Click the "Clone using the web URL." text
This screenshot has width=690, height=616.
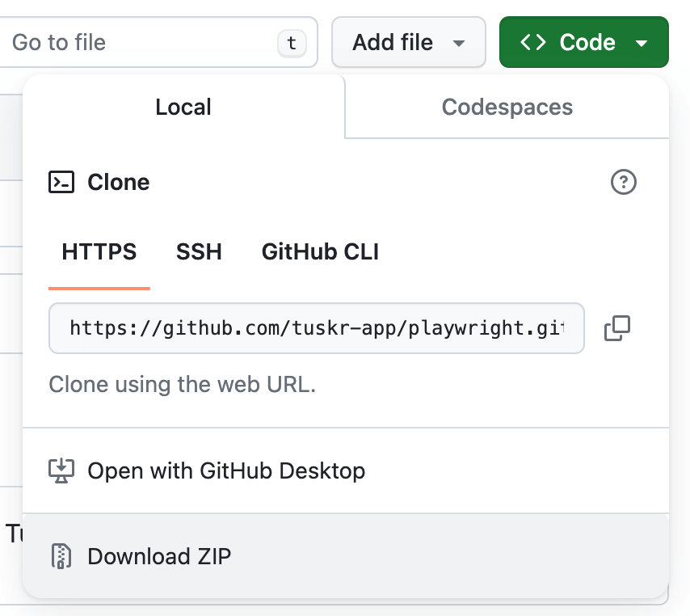click(182, 384)
